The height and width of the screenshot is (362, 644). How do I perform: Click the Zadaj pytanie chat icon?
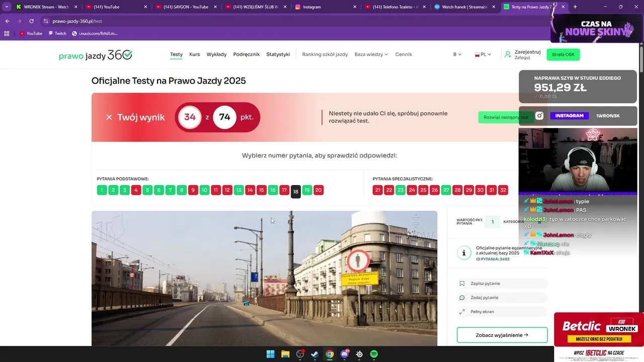pyautogui.click(x=462, y=298)
